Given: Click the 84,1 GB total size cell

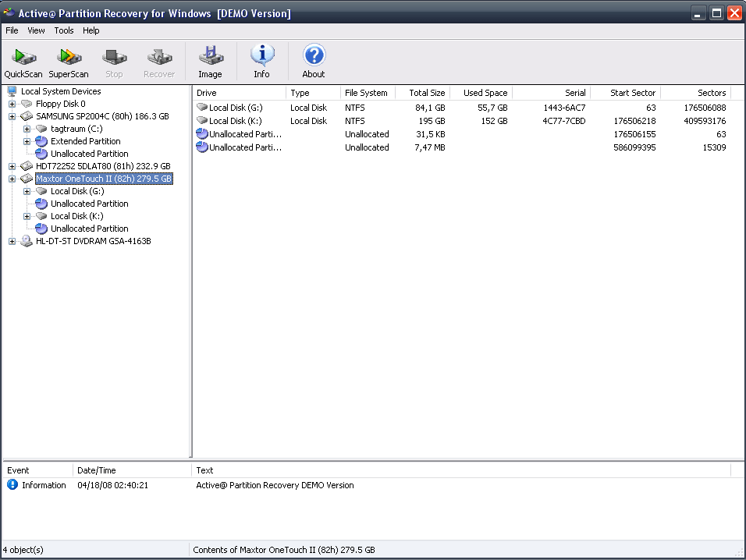Looking at the screenshot, I should pos(430,108).
